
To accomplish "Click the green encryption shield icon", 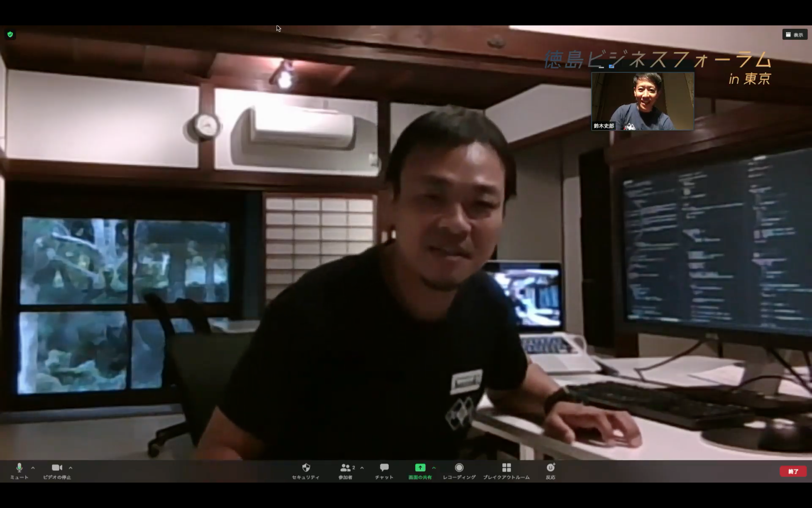I will tap(10, 34).
